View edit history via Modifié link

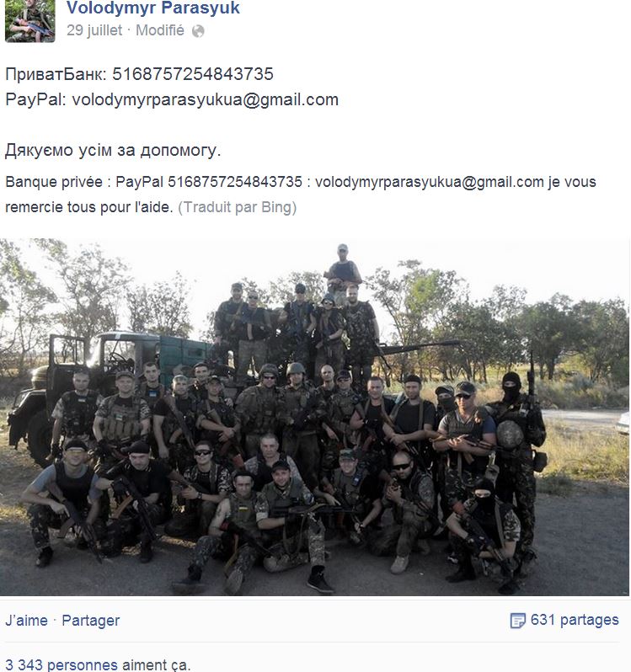160,30
